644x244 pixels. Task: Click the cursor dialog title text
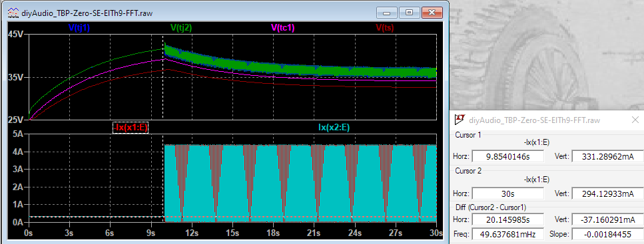point(534,120)
